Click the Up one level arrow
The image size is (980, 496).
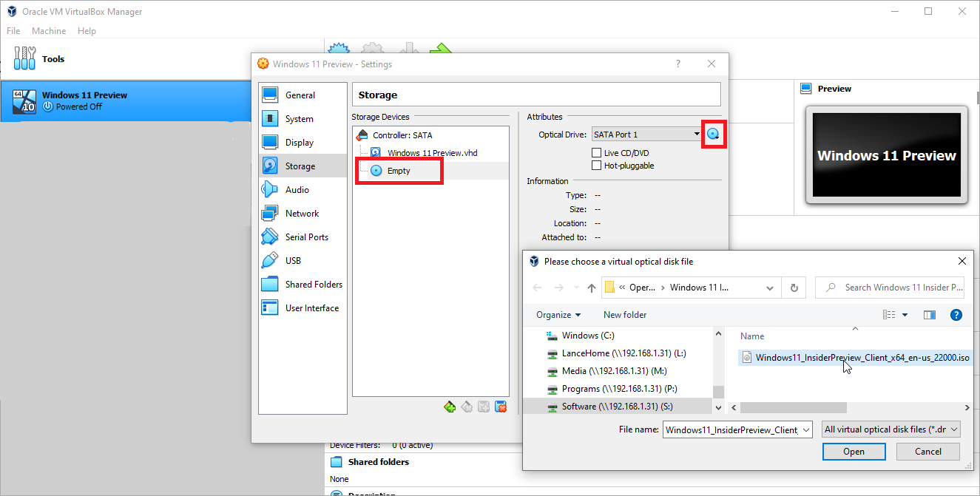[592, 288]
